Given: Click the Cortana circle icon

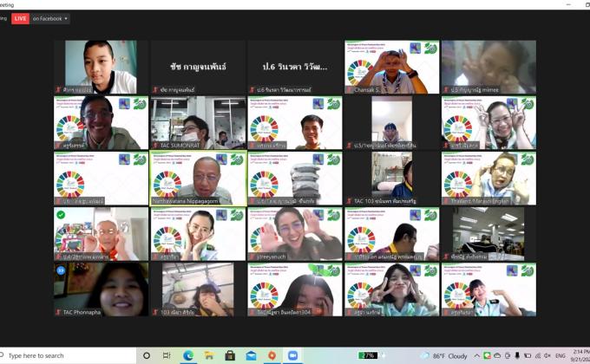Looking at the screenshot, I should (x=145, y=355).
